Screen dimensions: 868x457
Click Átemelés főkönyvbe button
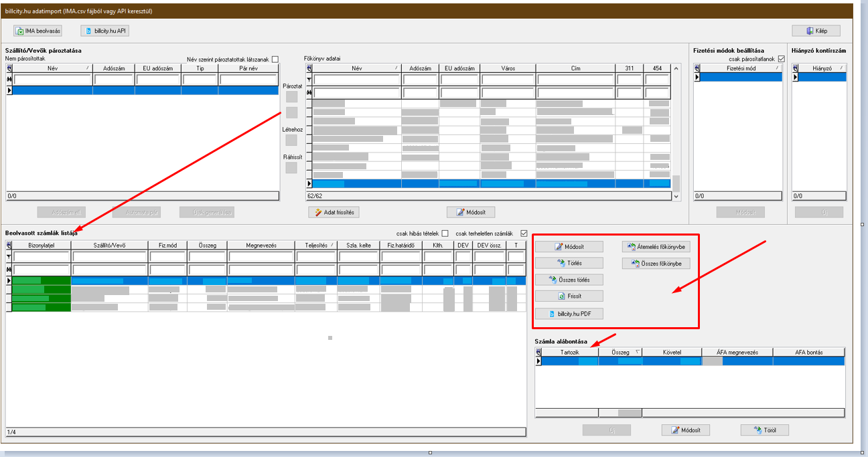click(x=655, y=246)
